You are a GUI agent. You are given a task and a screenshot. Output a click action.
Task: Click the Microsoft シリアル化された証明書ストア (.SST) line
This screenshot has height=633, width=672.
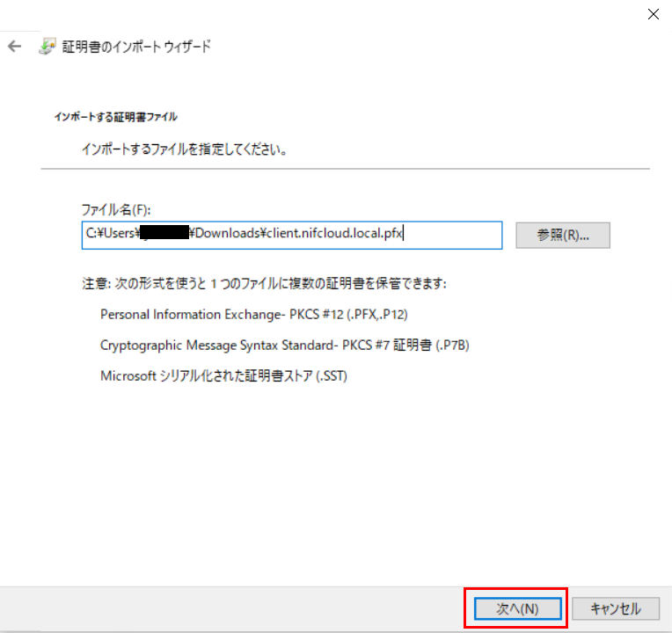224,375
